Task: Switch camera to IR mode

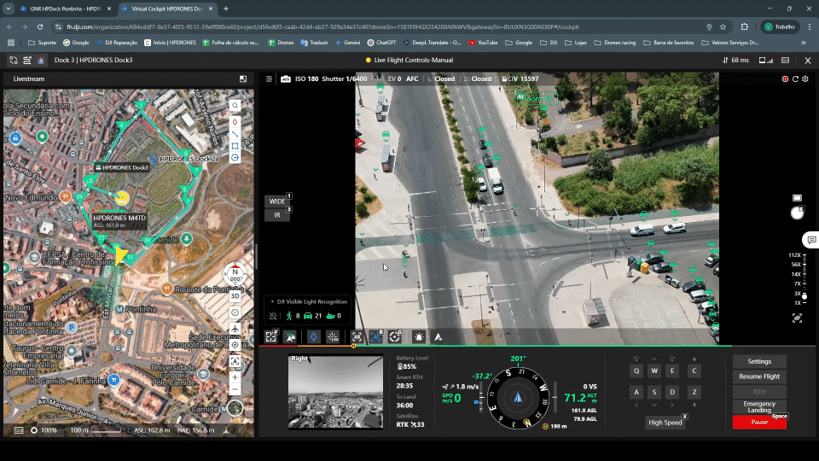Action: pyautogui.click(x=277, y=215)
